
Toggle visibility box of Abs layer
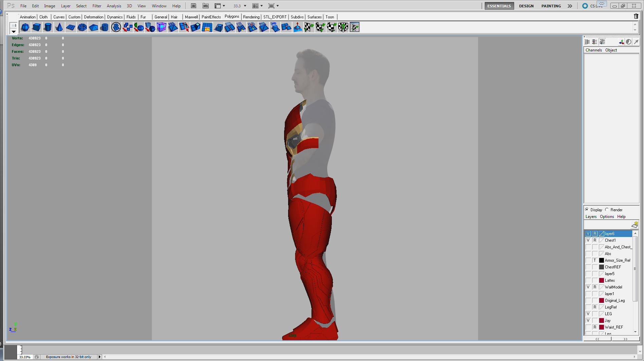[588, 254]
